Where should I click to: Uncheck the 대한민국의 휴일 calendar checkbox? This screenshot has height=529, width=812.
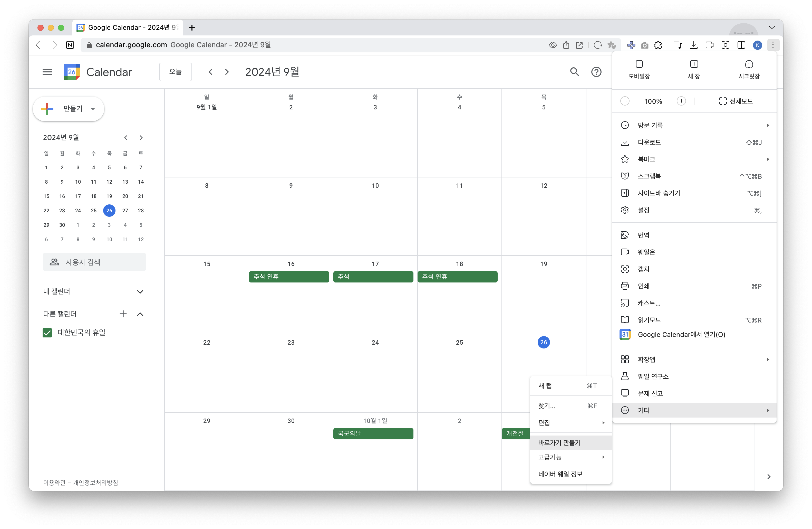point(47,332)
